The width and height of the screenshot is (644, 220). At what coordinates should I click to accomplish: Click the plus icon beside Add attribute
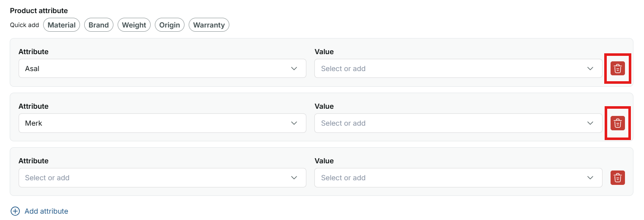click(15, 211)
